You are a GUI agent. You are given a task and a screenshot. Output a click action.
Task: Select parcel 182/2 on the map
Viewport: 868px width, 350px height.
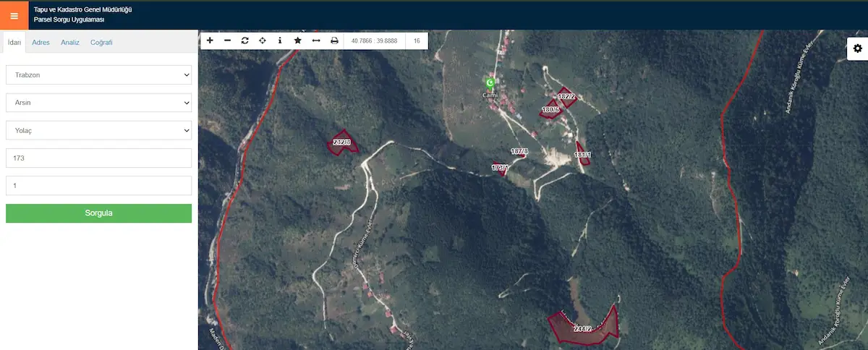[566, 97]
